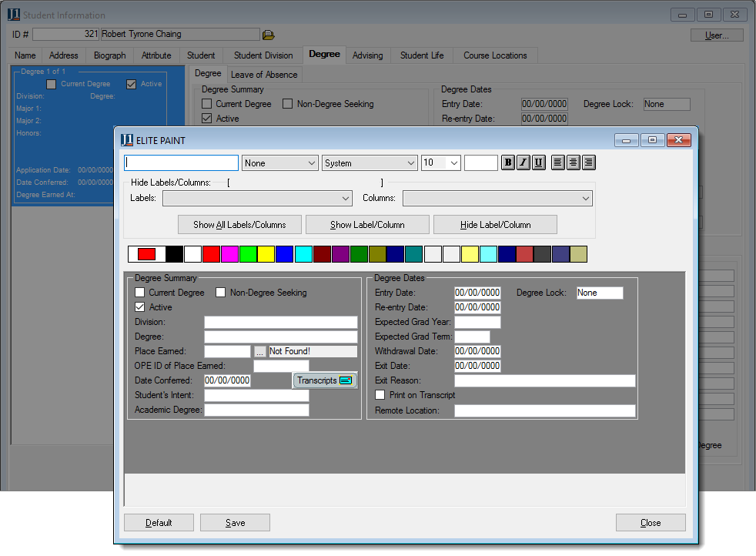Apply bold formatting in ELITE PAINT
This screenshot has width=756, height=556.
coord(507,162)
